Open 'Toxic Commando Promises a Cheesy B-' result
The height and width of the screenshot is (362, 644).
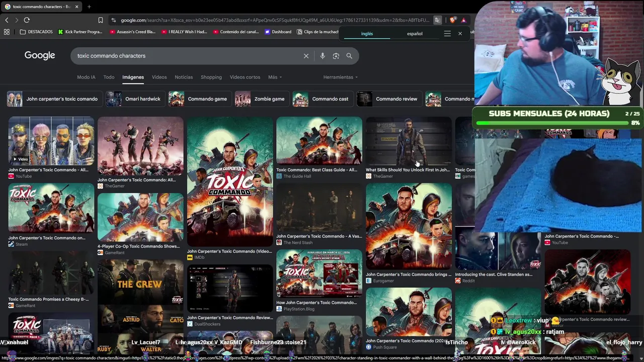51,273
